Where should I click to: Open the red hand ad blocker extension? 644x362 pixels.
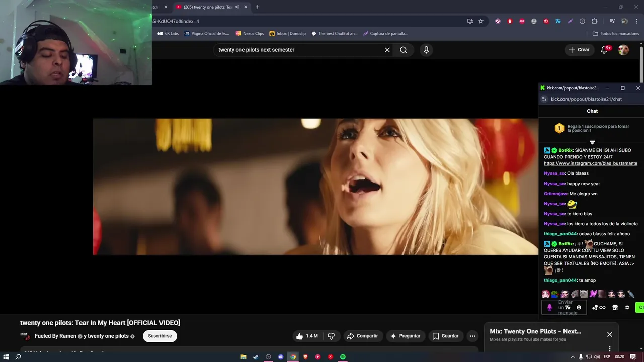(x=510, y=21)
